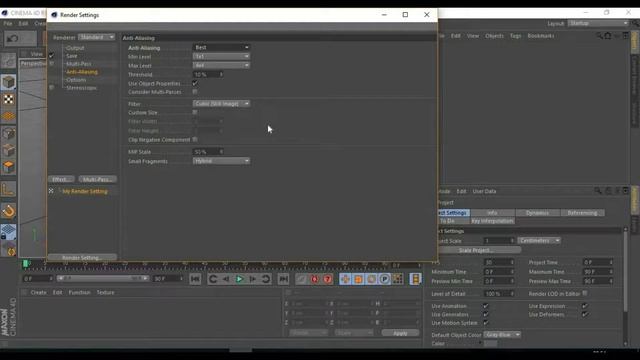Click the Effect... button

[x=61, y=179]
